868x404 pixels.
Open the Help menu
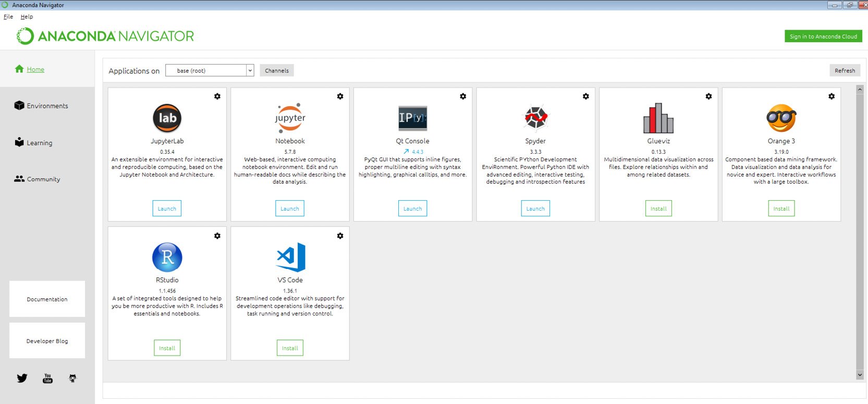tap(27, 17)
